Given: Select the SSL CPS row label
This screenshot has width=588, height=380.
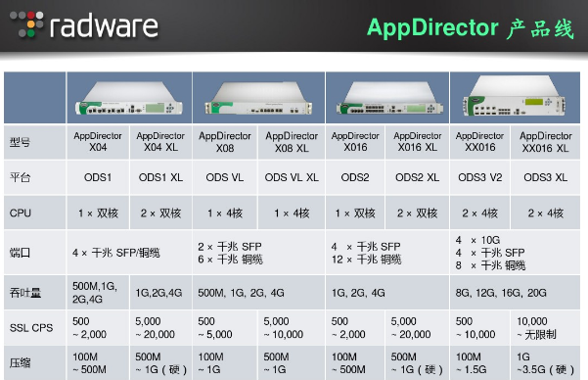Looking at the screenshot, I should pyautogui.click(x=31, y=328).
